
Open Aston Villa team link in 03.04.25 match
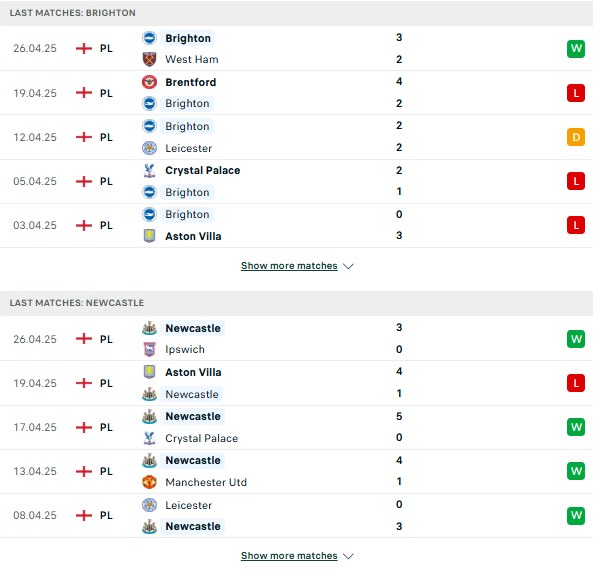[193, 236]
